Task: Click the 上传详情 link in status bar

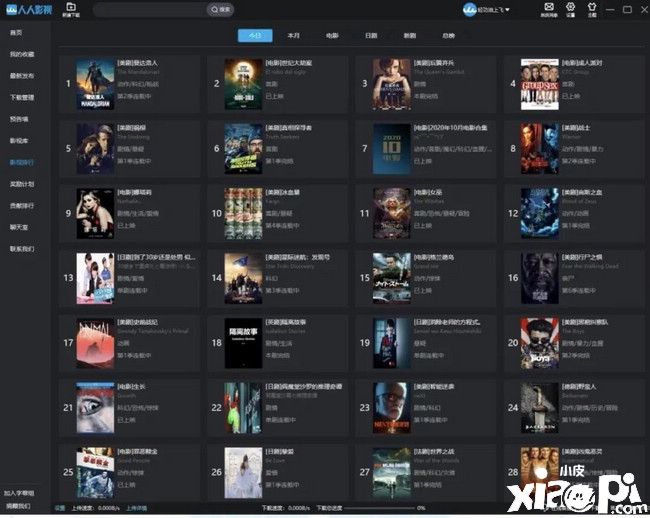Action: point(136,508)
